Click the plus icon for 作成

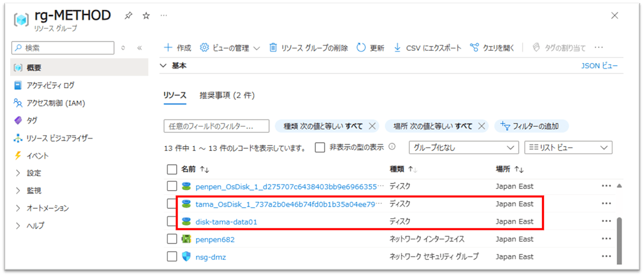[169, 48]
